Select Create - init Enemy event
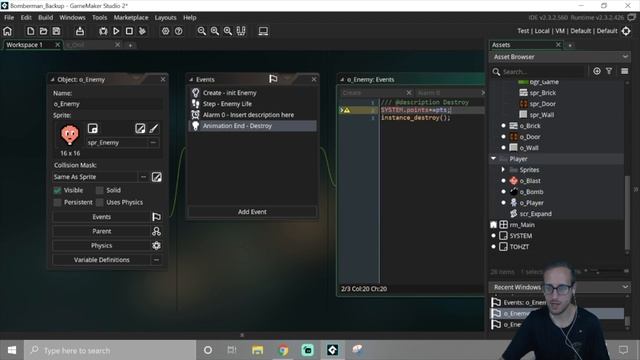The height and width of the screenshot is (360, 640). [x=252, y=93]
